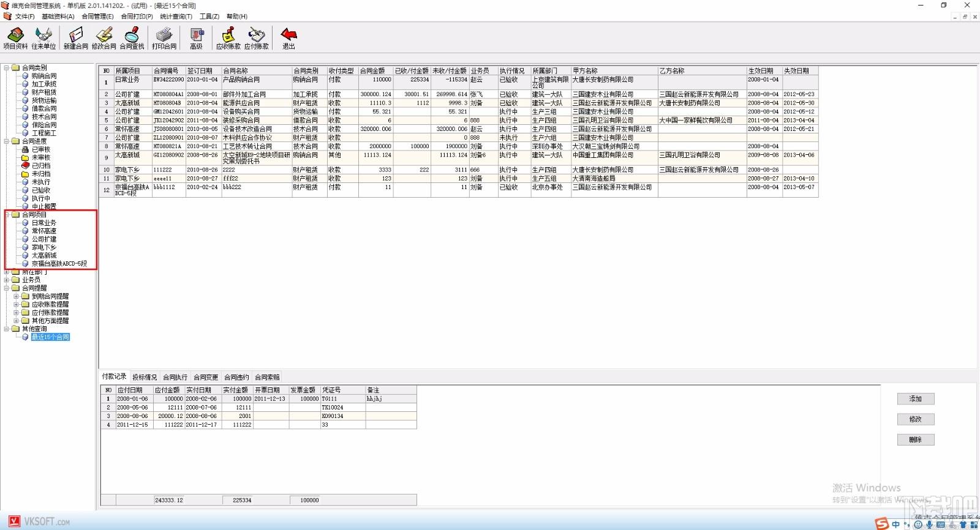This screenshot has width=980, height=530.
Task: Switch to the 合同执行 tab
Action: (175, 378)
